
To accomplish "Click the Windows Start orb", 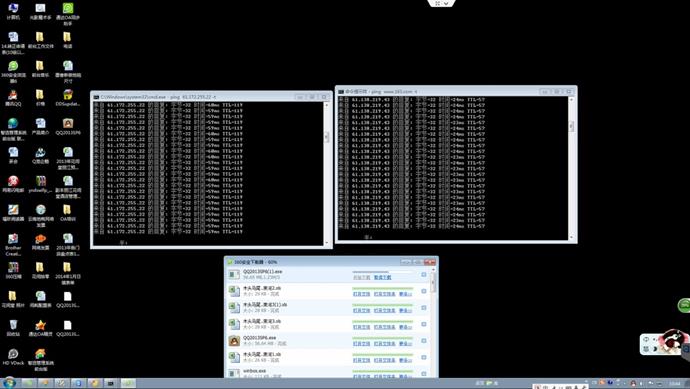I will [x=9, y=382].
